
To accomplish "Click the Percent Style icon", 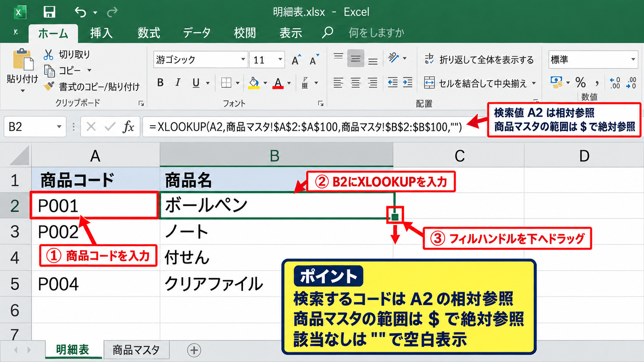I will click(x=580, y=82).
